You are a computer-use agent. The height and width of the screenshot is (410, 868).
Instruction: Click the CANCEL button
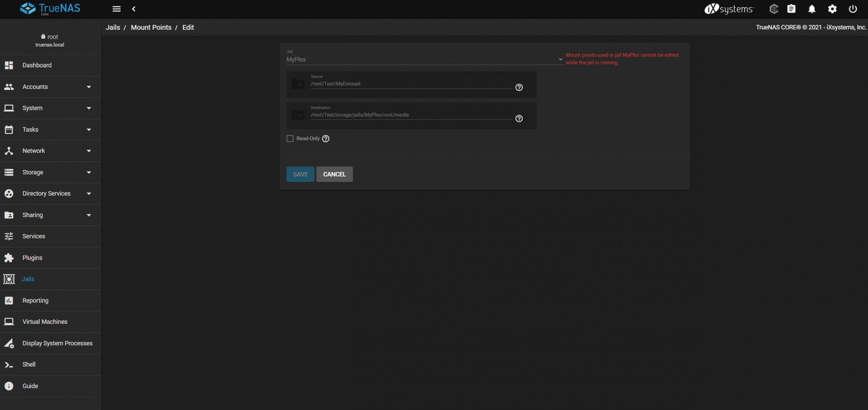335,174
